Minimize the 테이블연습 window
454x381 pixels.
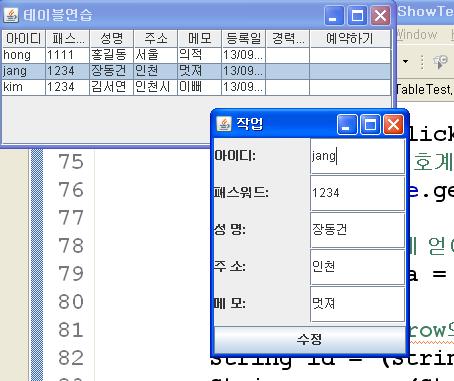(x=334, y=15)
